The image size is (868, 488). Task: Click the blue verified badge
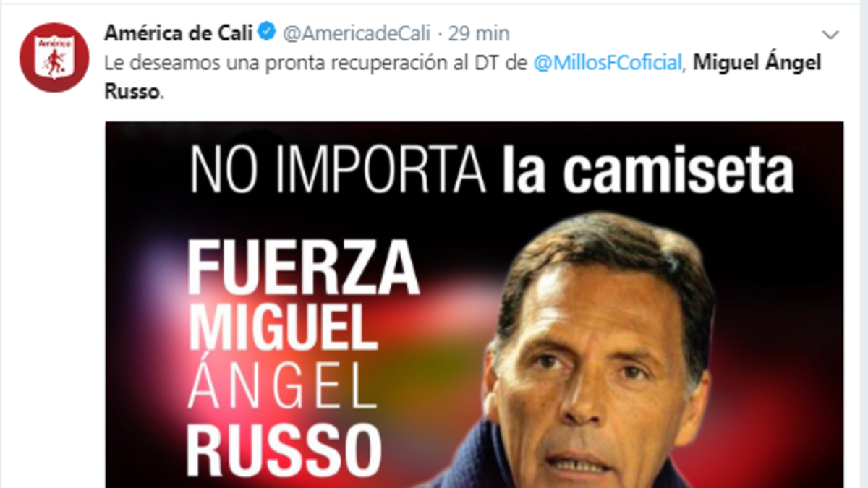[x=266, y=33]
